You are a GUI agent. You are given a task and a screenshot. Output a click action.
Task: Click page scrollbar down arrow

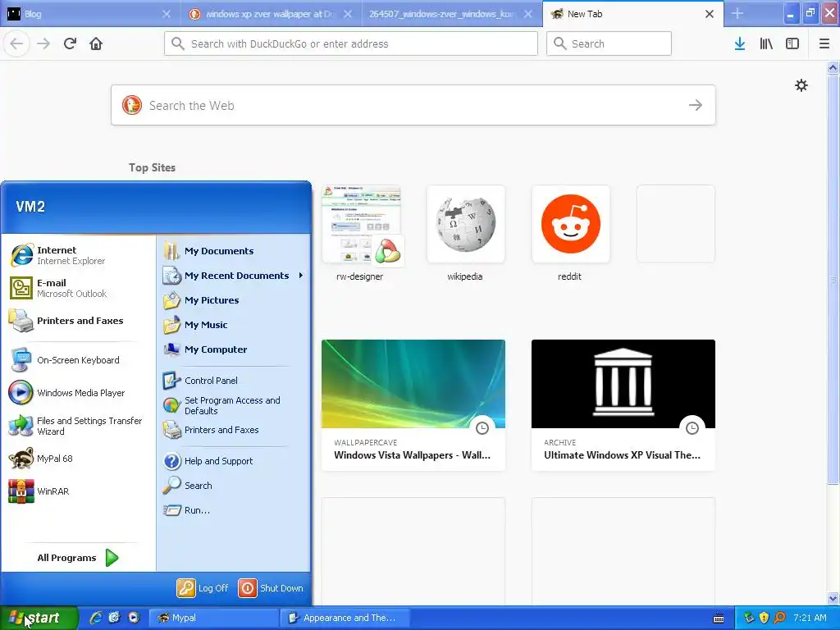[x=833, y=598]
